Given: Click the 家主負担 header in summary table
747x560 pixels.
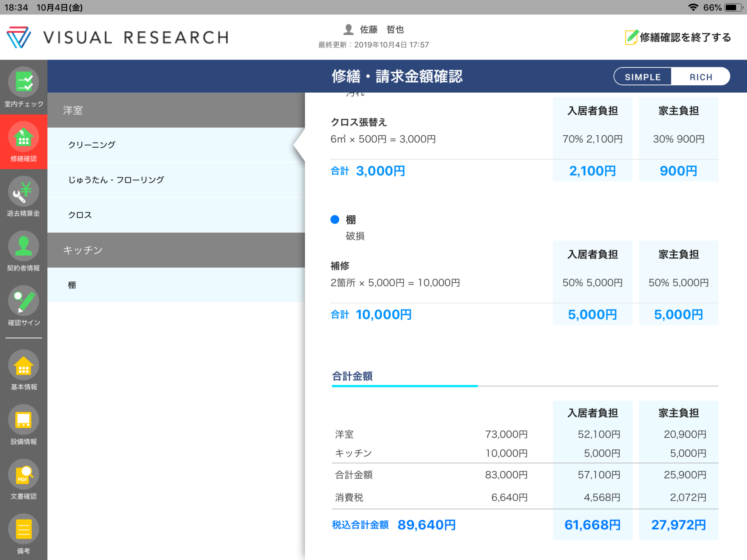Looking at the screenshot, I should coord(678,413).
